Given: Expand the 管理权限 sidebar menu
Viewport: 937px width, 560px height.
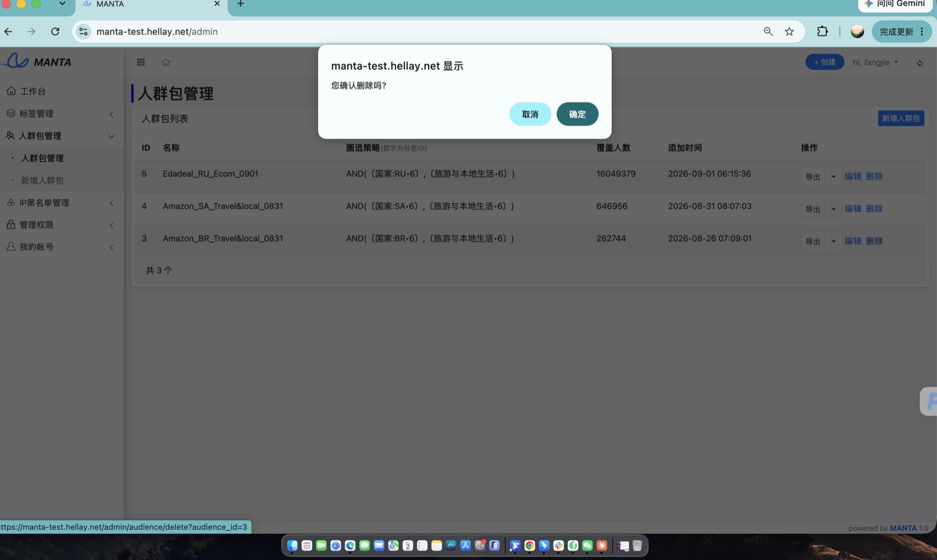Looking at the screenshot, I should pos(61,225).
